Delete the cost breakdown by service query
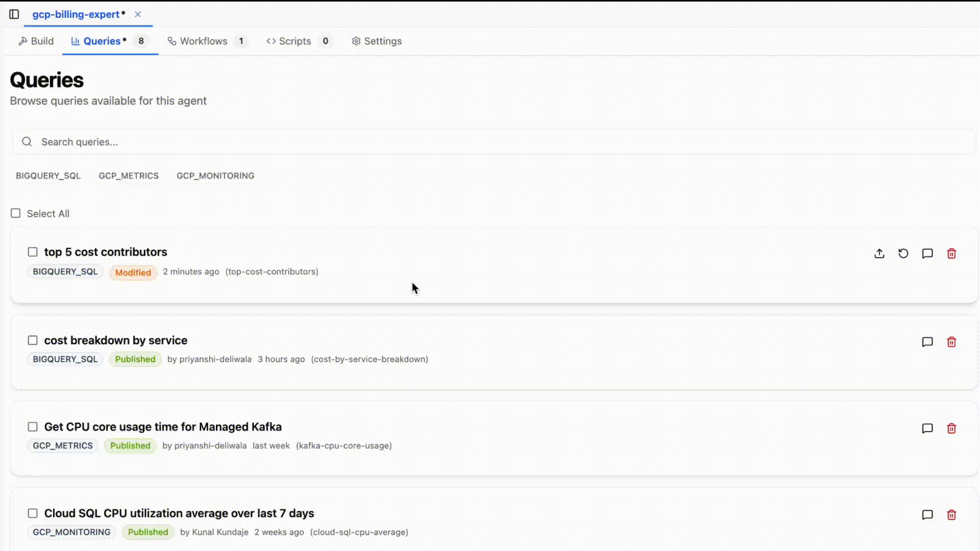 pos(951,342)
